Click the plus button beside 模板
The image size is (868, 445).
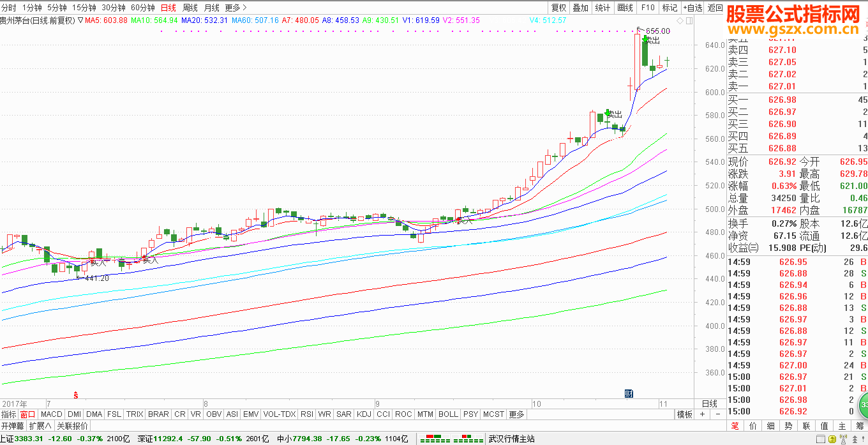point(702,414)
